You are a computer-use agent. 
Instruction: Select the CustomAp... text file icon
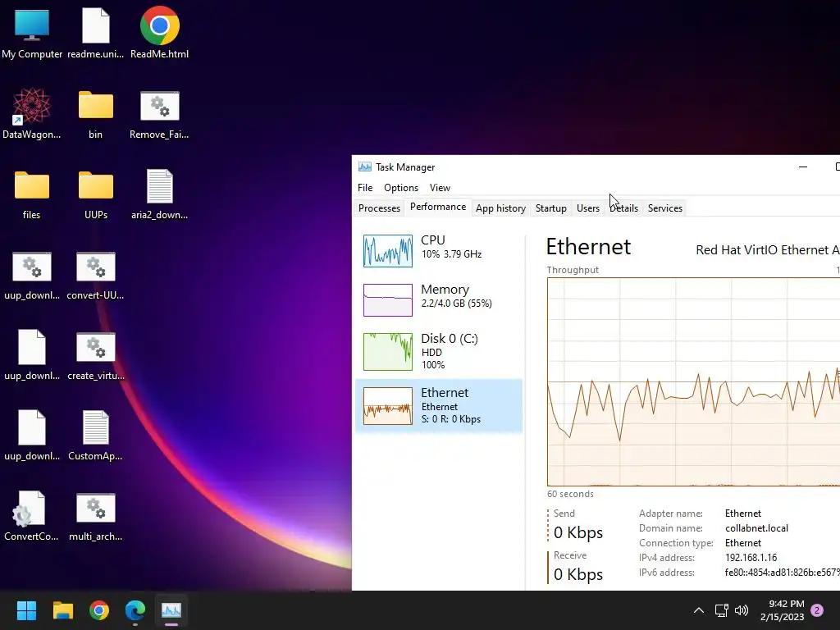tap(95, 436)
